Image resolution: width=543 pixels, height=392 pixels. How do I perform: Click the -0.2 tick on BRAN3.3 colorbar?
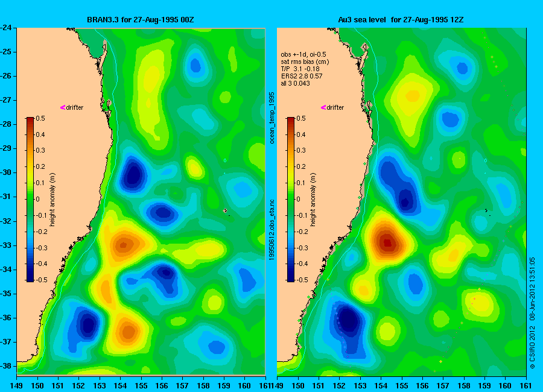pyautogui.click(x=41, y=232)
